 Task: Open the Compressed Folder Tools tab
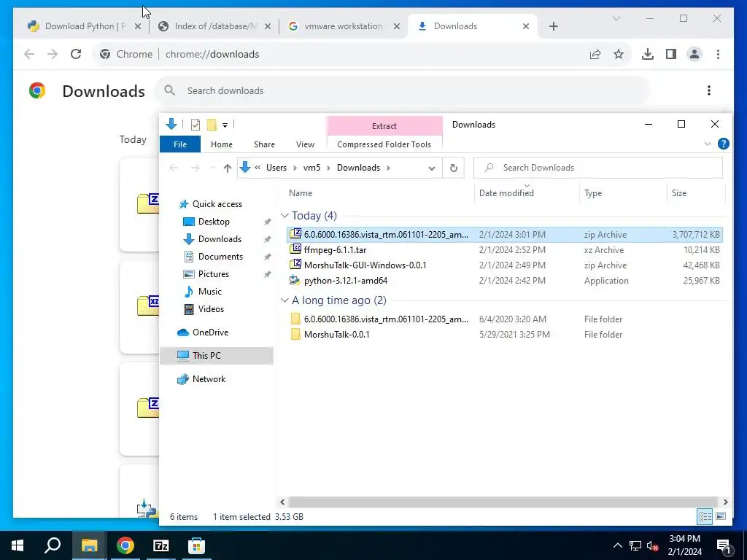tap(384, 144)
